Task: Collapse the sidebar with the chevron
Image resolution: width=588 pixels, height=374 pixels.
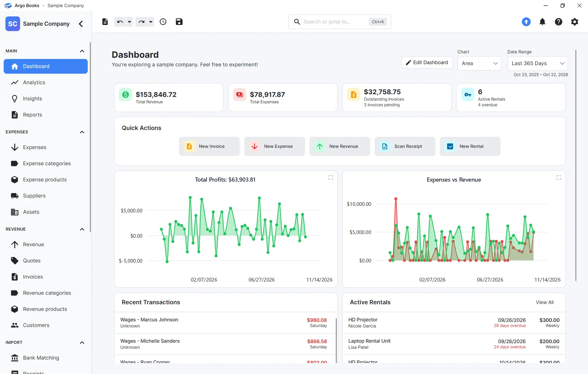Action: point(81,24)
